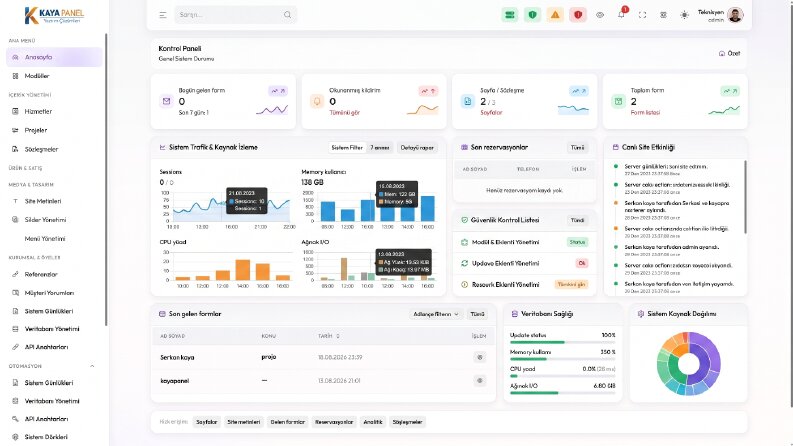Click the bell icon on Okunmamış bildirim card
The width and height of the screenshot is (793, 446).
317,101
